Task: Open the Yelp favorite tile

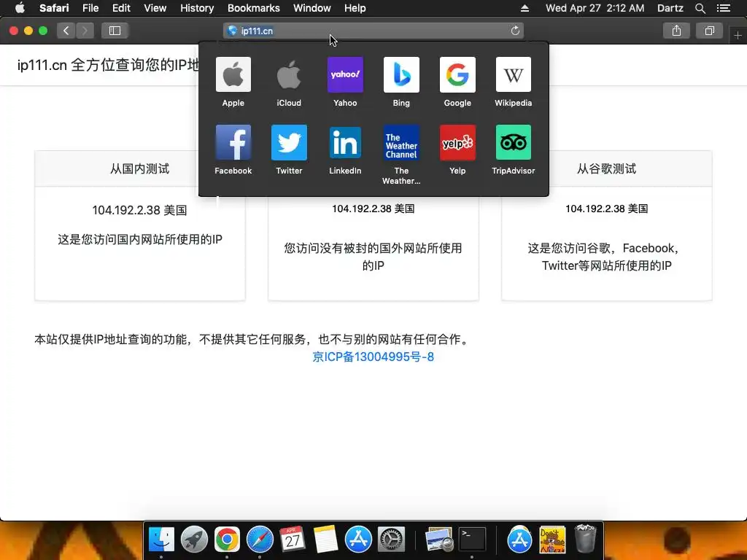Action: [x=457, y=142]
